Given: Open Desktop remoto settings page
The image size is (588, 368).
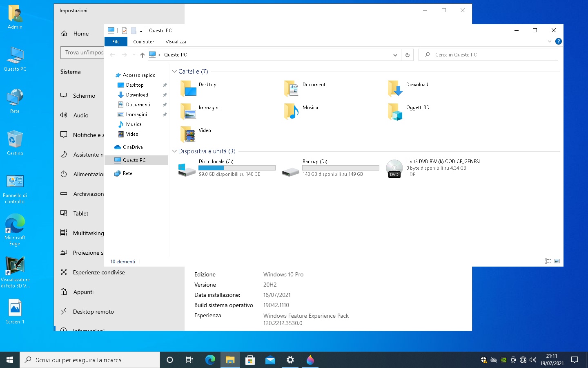Looking at the screenshot, I should [x=93, y=312].
